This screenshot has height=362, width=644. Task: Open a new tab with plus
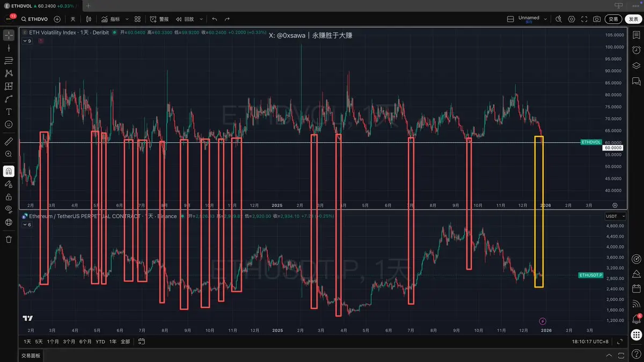[x=89, y=5]
